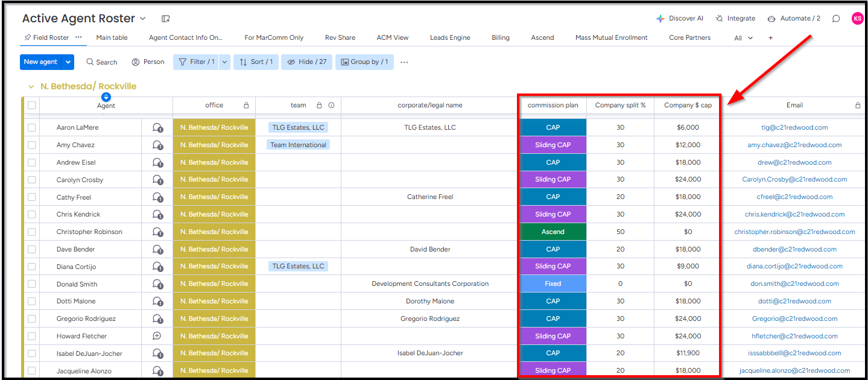Viewport: 868px width, 380px height.
Task: Tick checkbox for Donald Smith
Action: pos(31,284)
